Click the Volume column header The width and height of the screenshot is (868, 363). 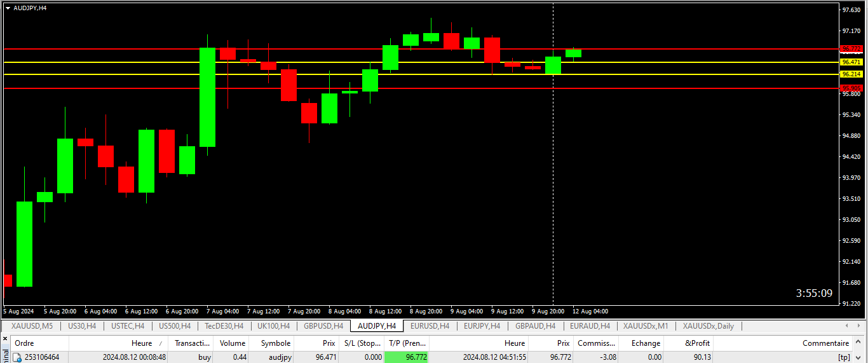coord(232,343)
